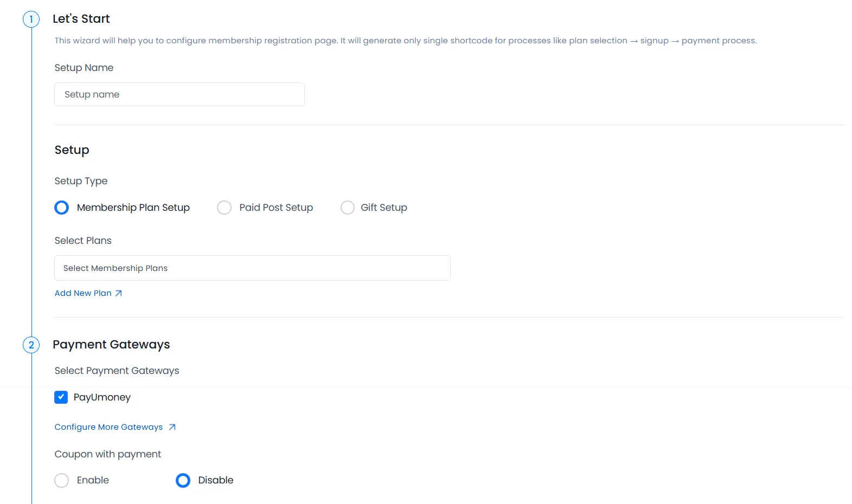Click the external-link arrow beside Add New Plan
The width and height of the screenshot is (852, 504).
tap(118, 293)
